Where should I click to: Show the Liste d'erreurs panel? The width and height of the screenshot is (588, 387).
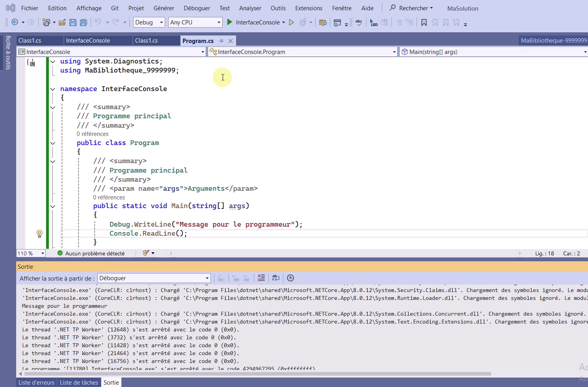tap(36, 382)
